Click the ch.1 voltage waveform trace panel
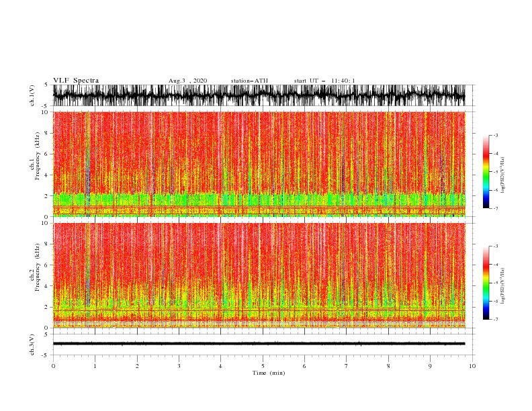 pyautogui.click(x=259, y=95)
